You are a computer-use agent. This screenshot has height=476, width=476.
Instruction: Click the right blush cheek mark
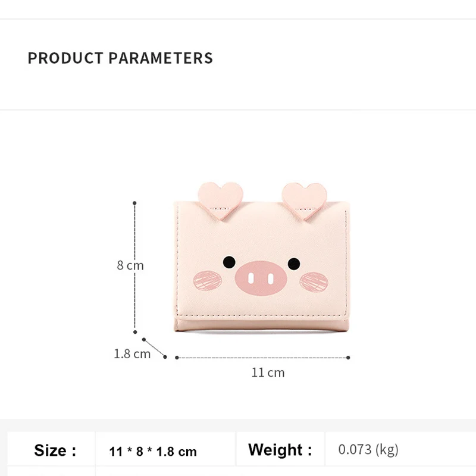pyautogui.click(x=314, y=281)
